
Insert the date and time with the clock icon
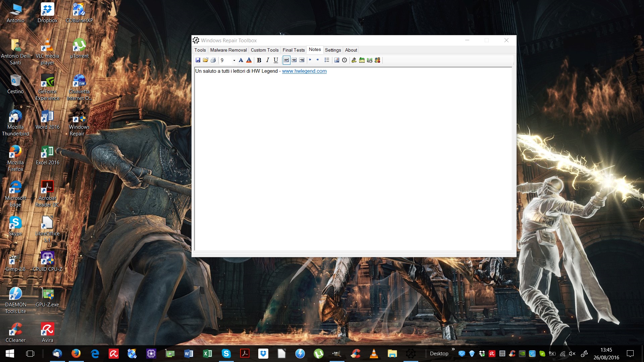click(x=344, y=60)
